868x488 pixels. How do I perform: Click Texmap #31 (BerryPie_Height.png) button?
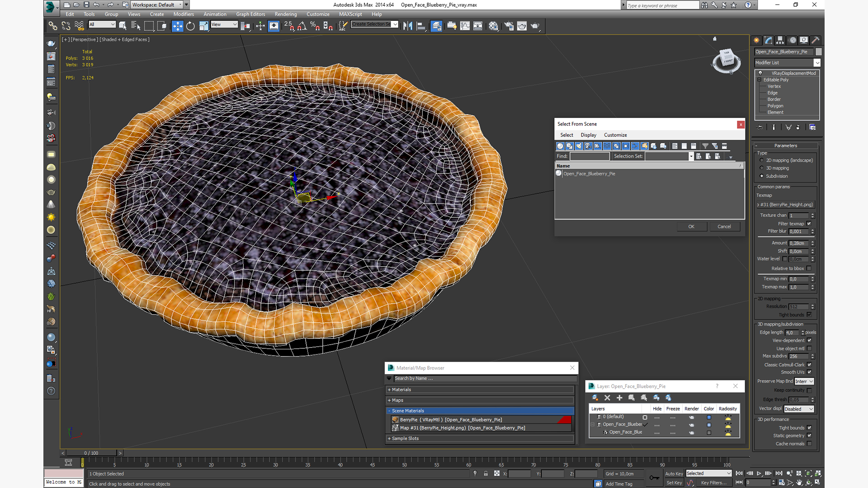pos(786,205)
